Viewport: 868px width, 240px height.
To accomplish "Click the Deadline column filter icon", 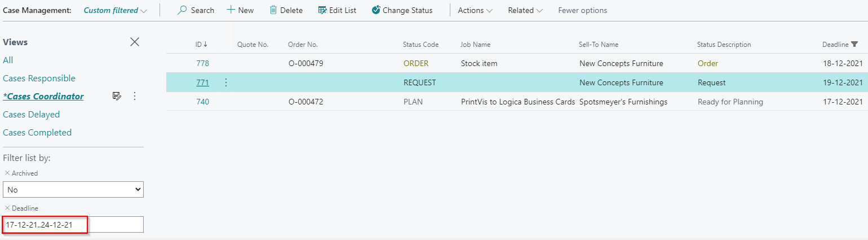I will point(854,44).
